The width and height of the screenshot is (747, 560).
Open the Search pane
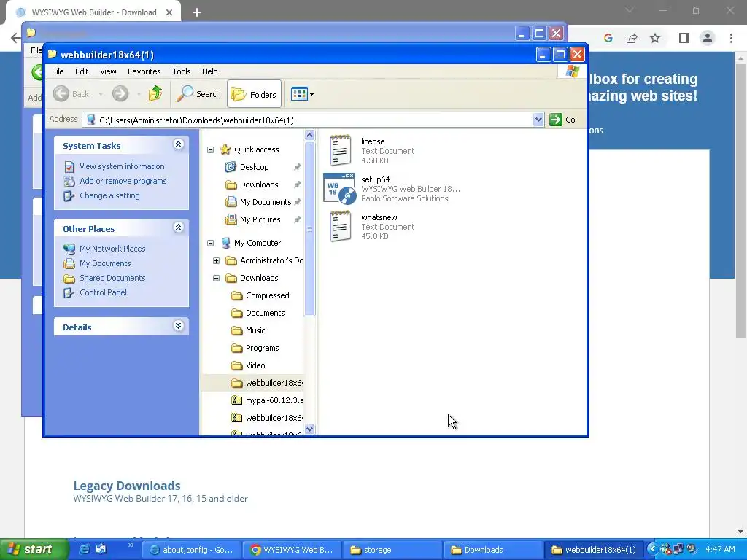point(198,94)
